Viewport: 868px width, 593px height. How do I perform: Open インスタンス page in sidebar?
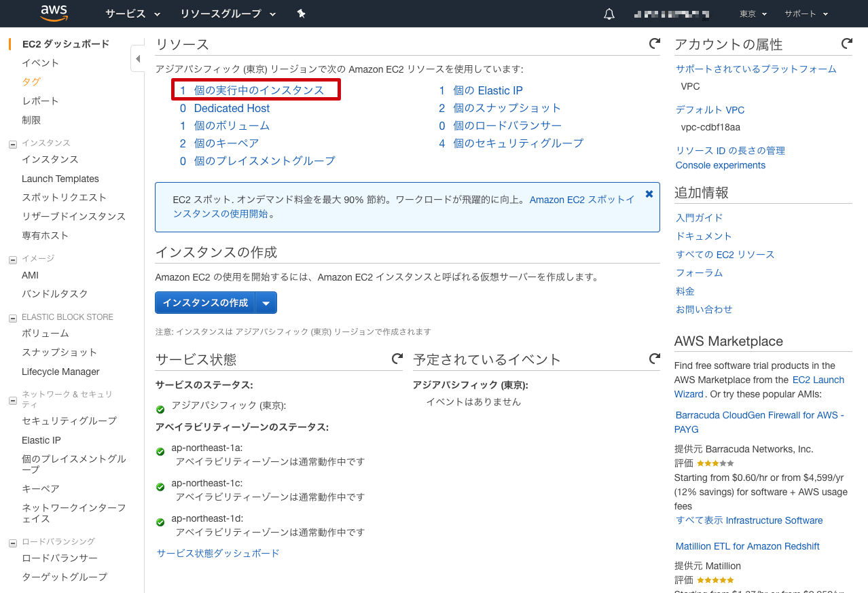click(50, 159)
